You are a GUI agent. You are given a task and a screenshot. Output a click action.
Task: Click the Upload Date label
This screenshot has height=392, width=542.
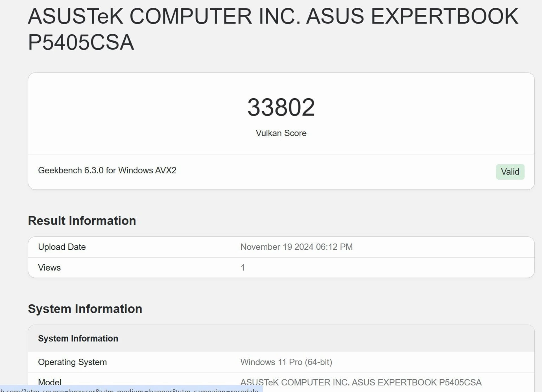(62, 247)
